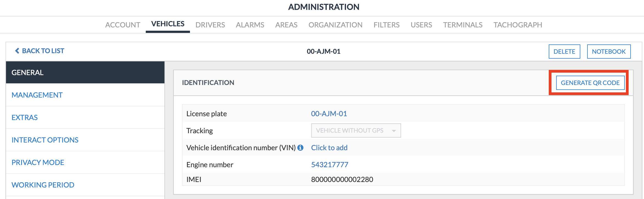Switch to the Terminals tab
Screen dimensions: 644x199
tap(463, 25)
